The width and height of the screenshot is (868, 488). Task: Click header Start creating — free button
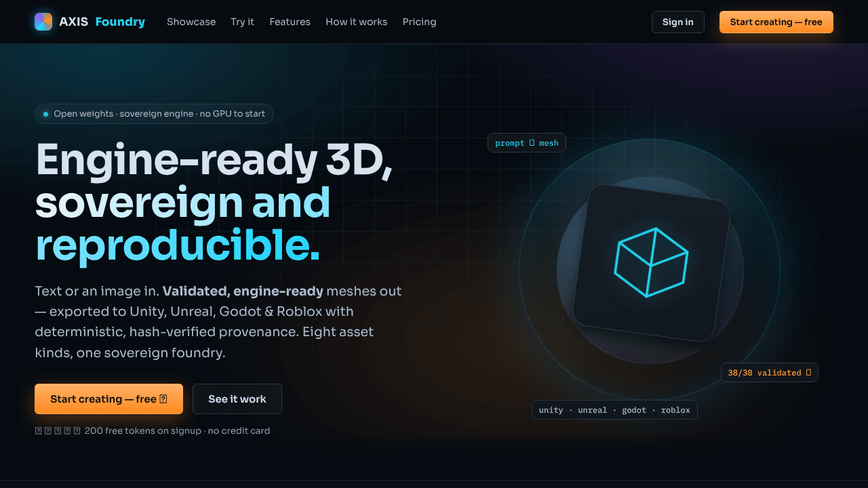[x=776, y=22]
